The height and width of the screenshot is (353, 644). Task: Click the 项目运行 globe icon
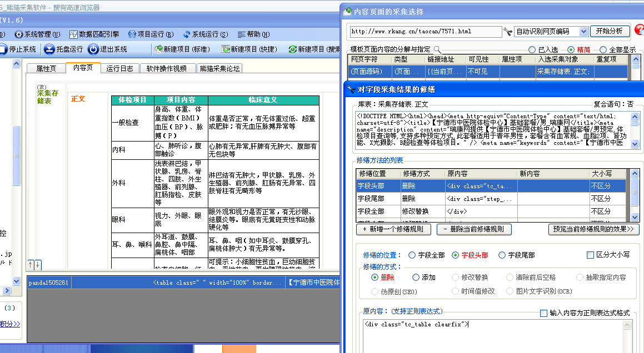(x=132, y=34)
